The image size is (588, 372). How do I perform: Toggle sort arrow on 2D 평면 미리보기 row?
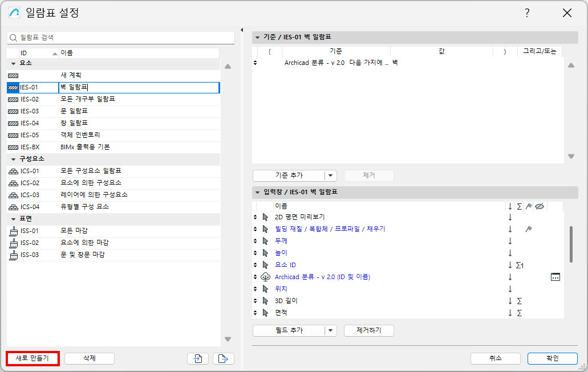(510, 217)
